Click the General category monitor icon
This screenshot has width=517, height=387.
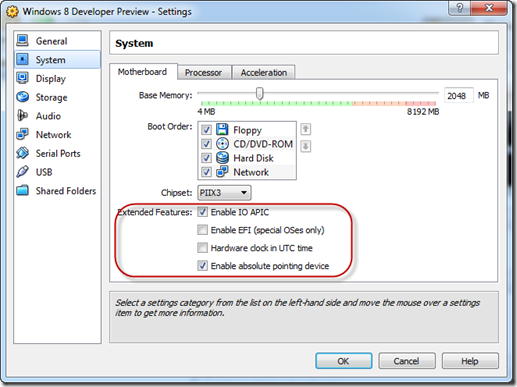point(23,41)
